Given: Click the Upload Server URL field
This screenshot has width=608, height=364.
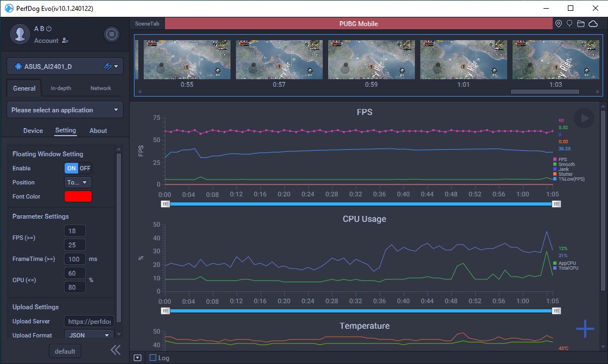Looking at the screenshot, I should click(89, 321).
